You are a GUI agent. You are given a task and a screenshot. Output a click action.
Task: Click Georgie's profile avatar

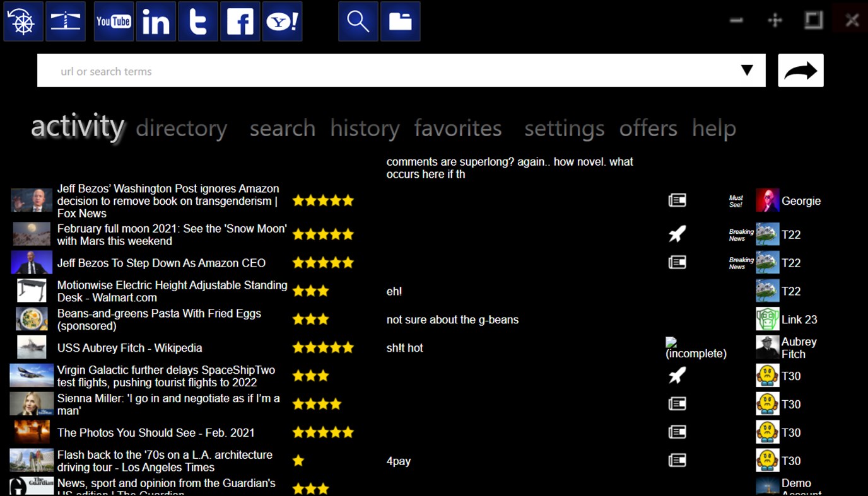tap(767, 200)
